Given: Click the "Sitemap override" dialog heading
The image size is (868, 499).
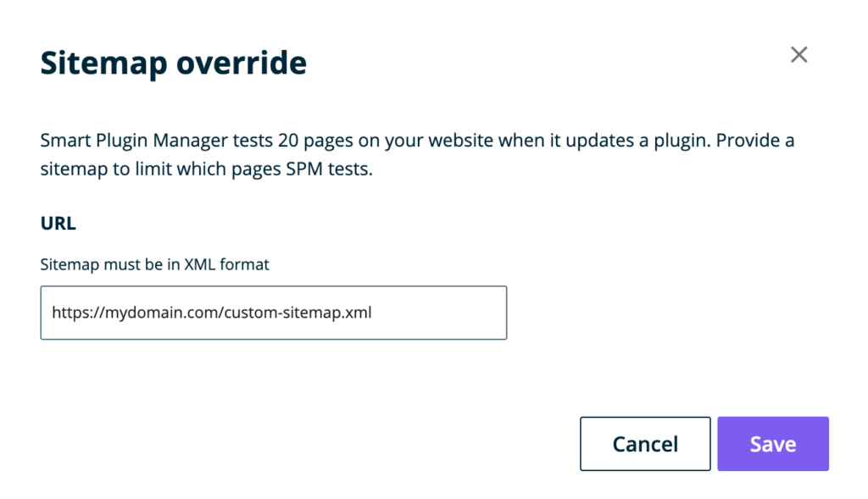Looking at the screenshot, I should (173, 64).
